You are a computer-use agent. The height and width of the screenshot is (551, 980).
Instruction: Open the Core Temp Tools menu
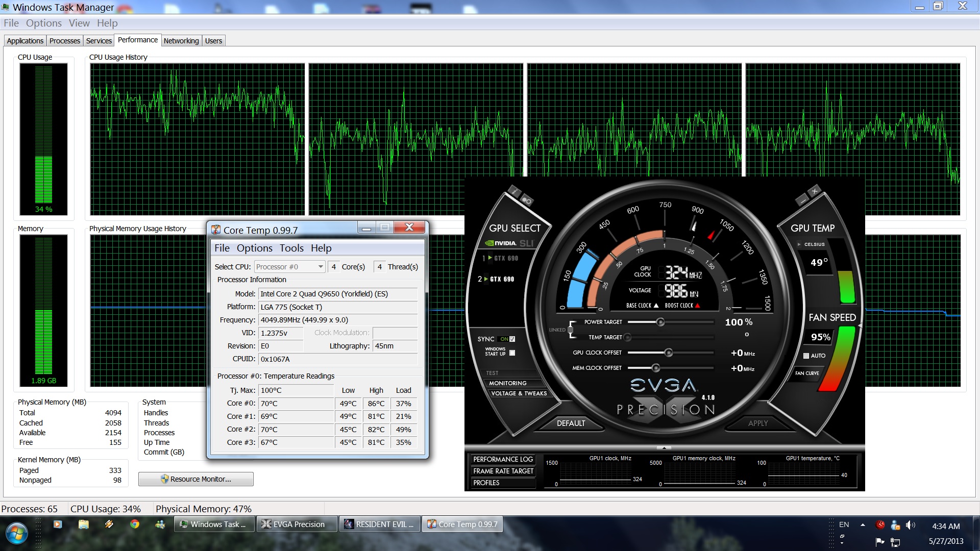click(291, 248)
